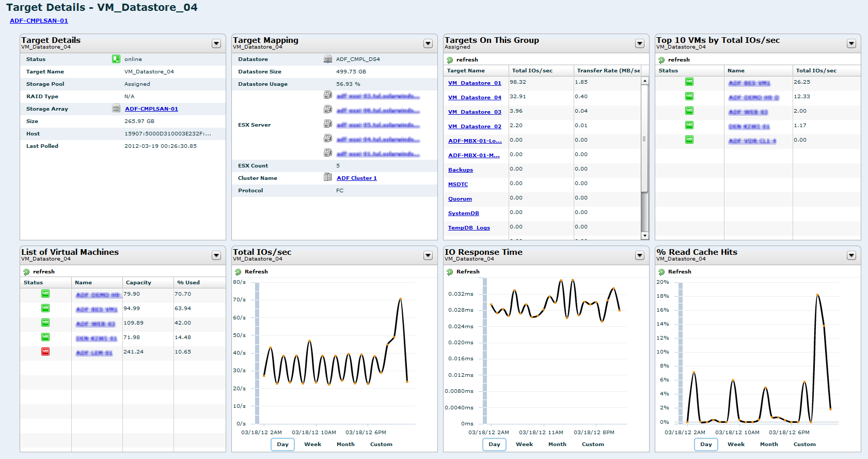Switch % Read Cache Hits chart to Week
Viewport: 868px width, 459px height.
click(x=736, y=445)
